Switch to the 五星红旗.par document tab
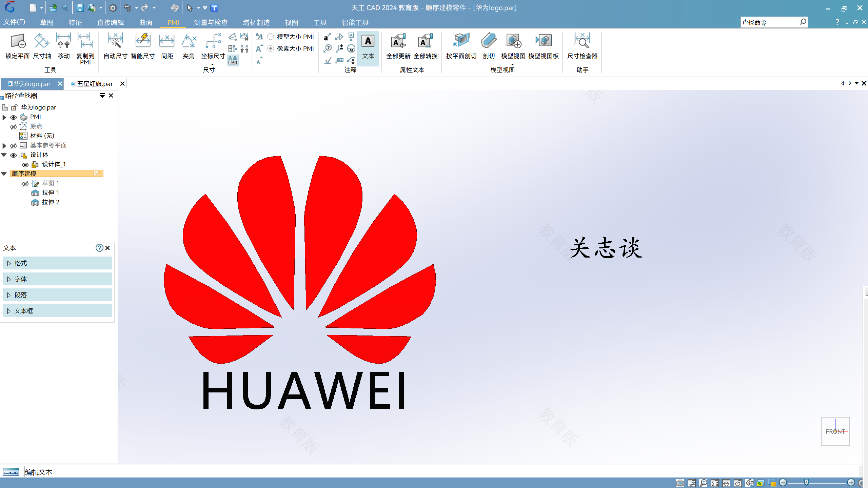 tap(95, 84)
